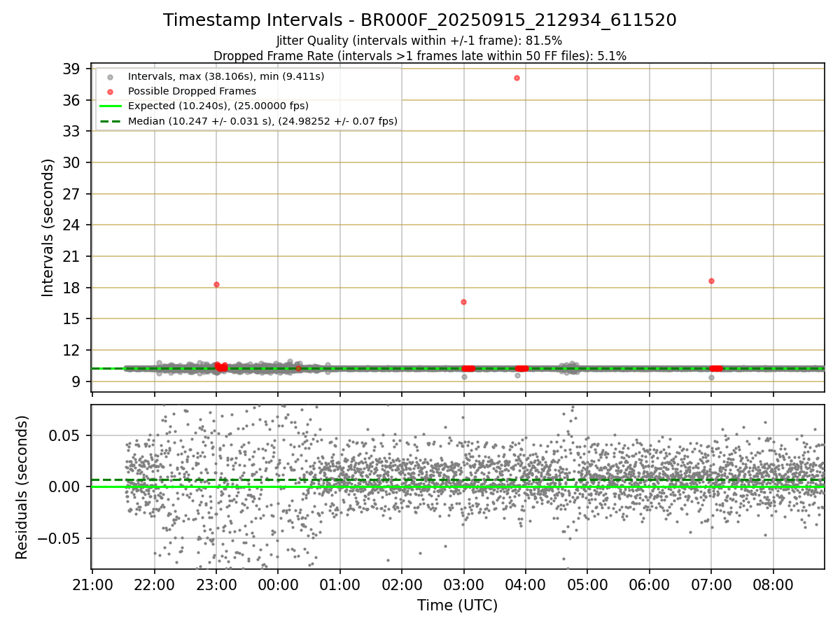Click the "Intervals (seconds)" y-axis label

(48, 227)
